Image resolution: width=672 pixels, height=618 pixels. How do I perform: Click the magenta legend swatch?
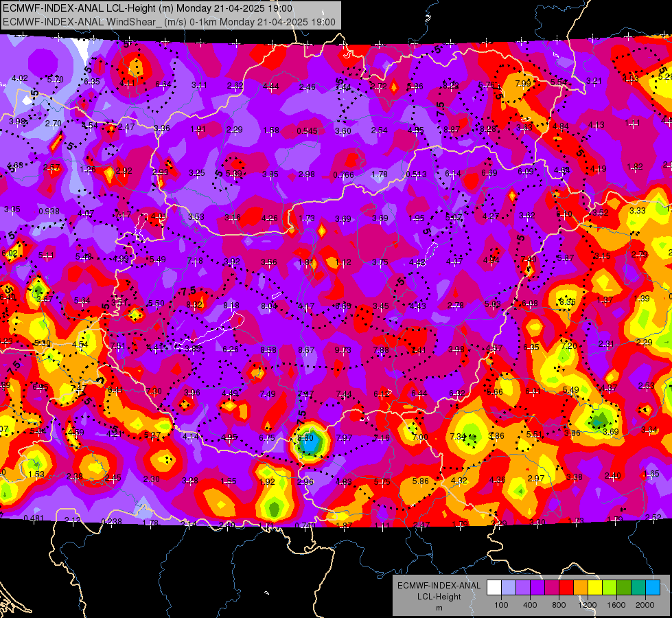tap(552, 588)
